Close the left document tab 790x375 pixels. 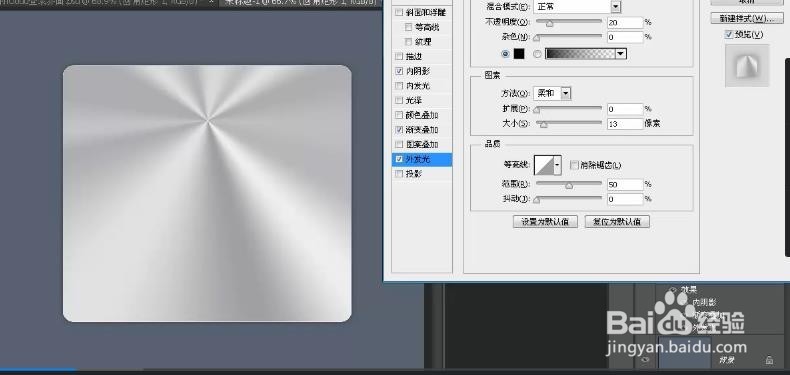pyautogui.click(x=211, y=3)
